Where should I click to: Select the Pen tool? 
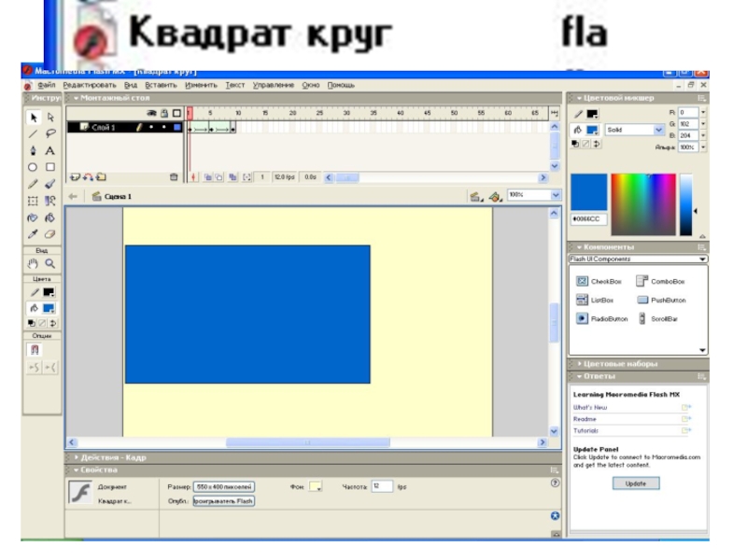pyautogui.click(x=33, y=150)
